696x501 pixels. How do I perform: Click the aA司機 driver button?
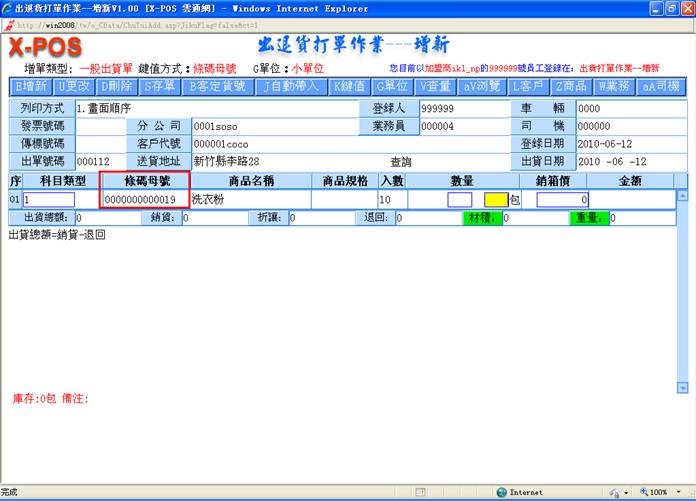click(661, 87)
